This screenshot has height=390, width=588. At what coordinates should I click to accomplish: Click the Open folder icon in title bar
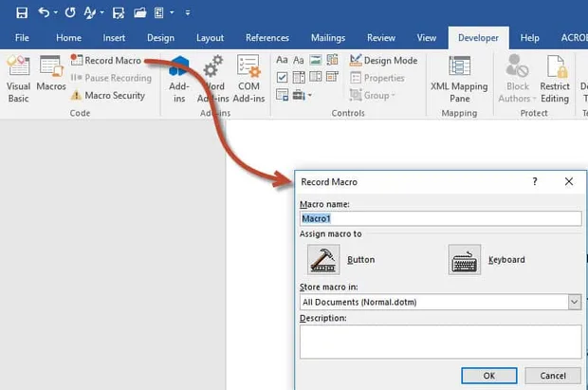pyautogui.click(x=139, y=13)
